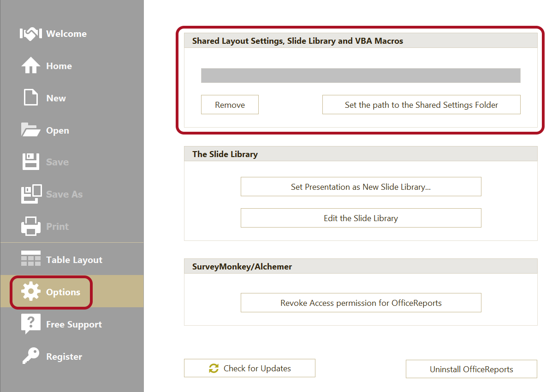The image size is (552, 392).
Task: Click the Register key icon
Action: click(x=31, y=357)
